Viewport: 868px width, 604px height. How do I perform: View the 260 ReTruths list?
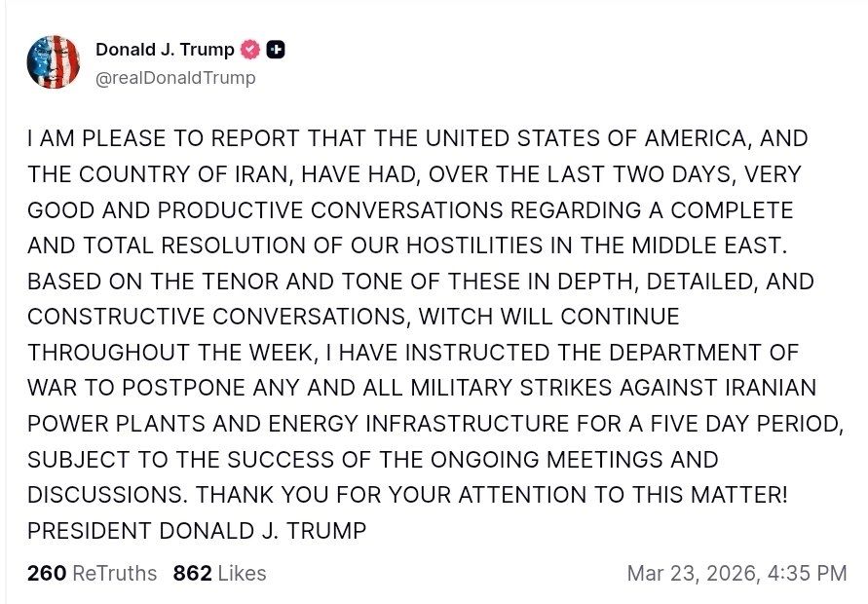coord(92,573)
